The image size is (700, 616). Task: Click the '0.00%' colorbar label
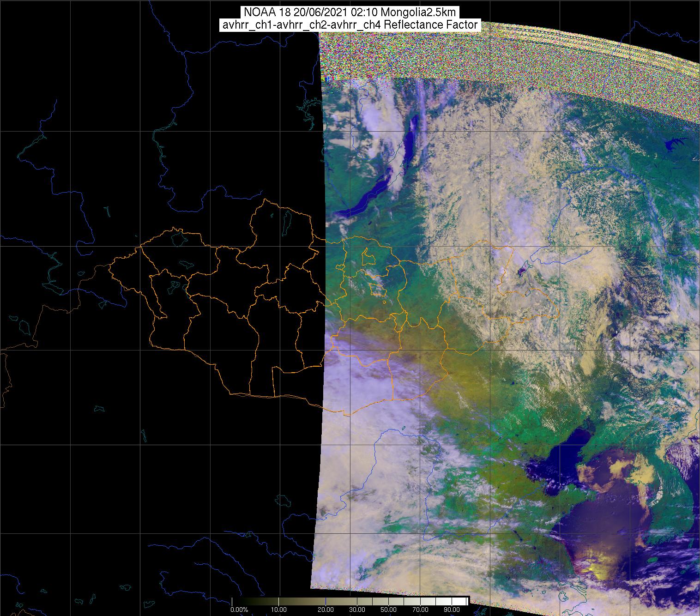tap(239, 610)
